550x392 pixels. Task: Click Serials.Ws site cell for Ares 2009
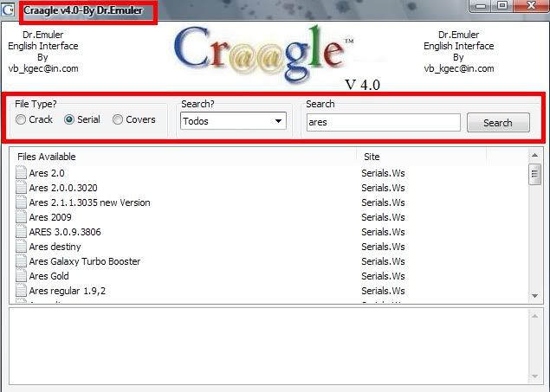pyautogui.click(x=383, y=217)
